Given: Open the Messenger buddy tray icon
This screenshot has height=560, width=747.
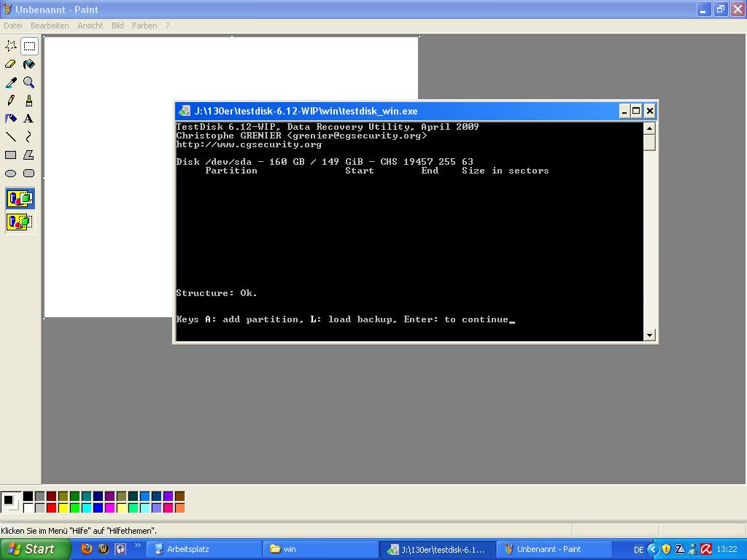Looking at the screenshot, I should [x=693, y=550].
